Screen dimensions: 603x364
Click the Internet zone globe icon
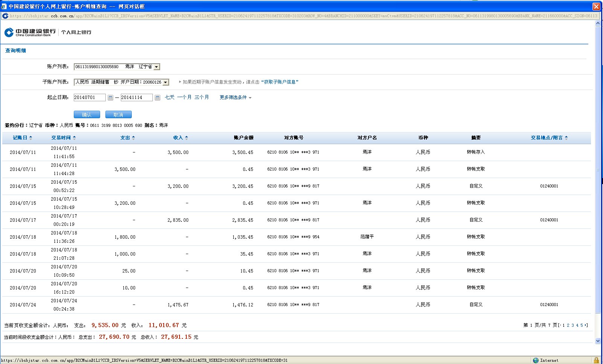pos(536,360)
